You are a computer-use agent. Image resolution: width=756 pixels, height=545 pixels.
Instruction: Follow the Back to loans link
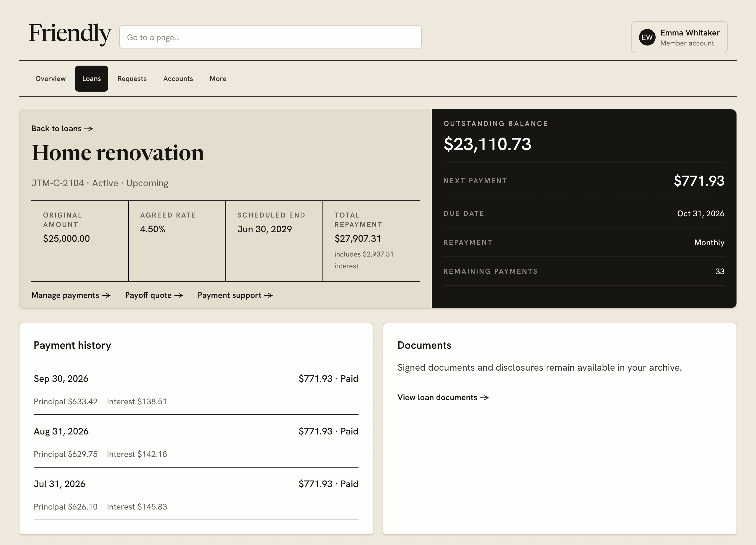(62, 129)
